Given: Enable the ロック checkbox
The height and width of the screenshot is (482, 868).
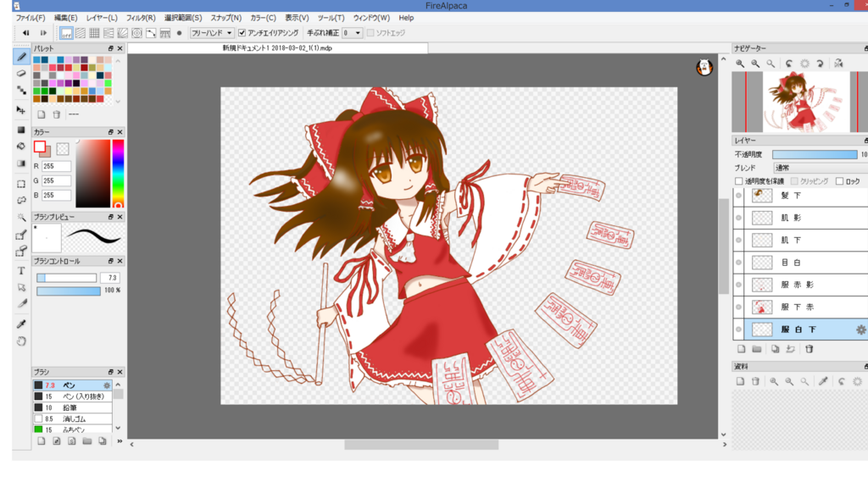Looking at the screenshot, I should pos(840,181).
